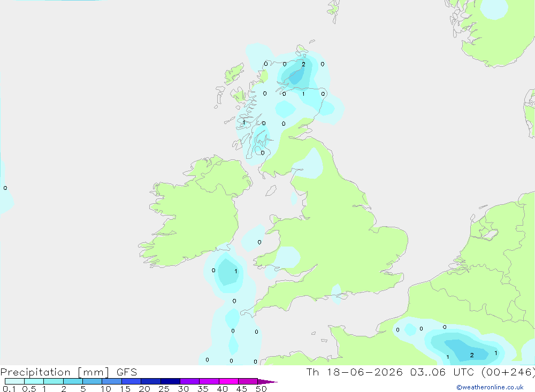The image size is (535, 392).
Task: Select the 0.5–1 mm legend color box
Action: tap(34, 381)
